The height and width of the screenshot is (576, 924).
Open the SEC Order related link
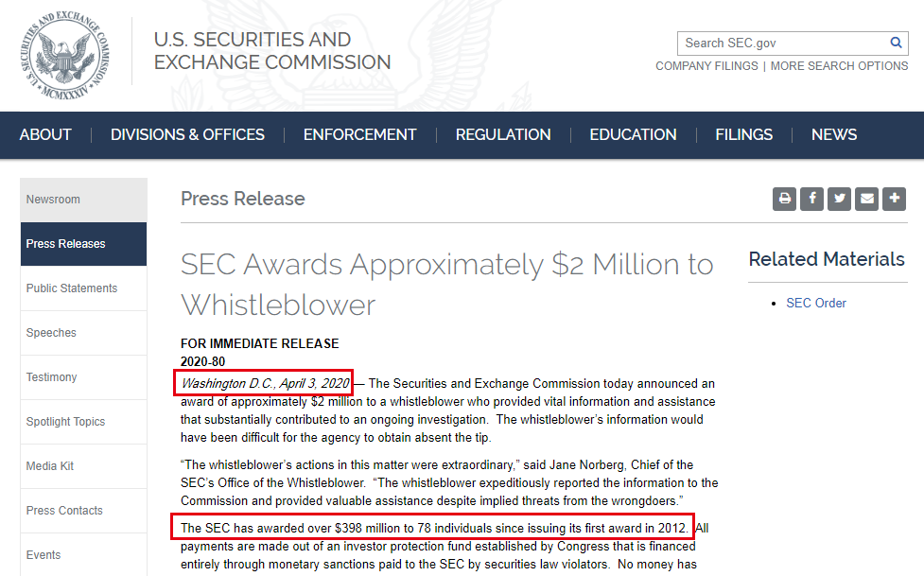point(816,303)
